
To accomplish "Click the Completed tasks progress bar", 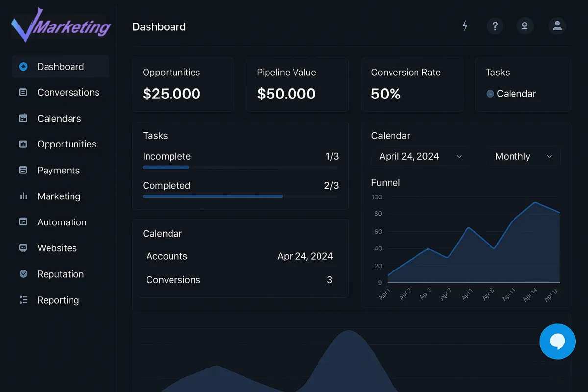I will click(x=240, y=196).
